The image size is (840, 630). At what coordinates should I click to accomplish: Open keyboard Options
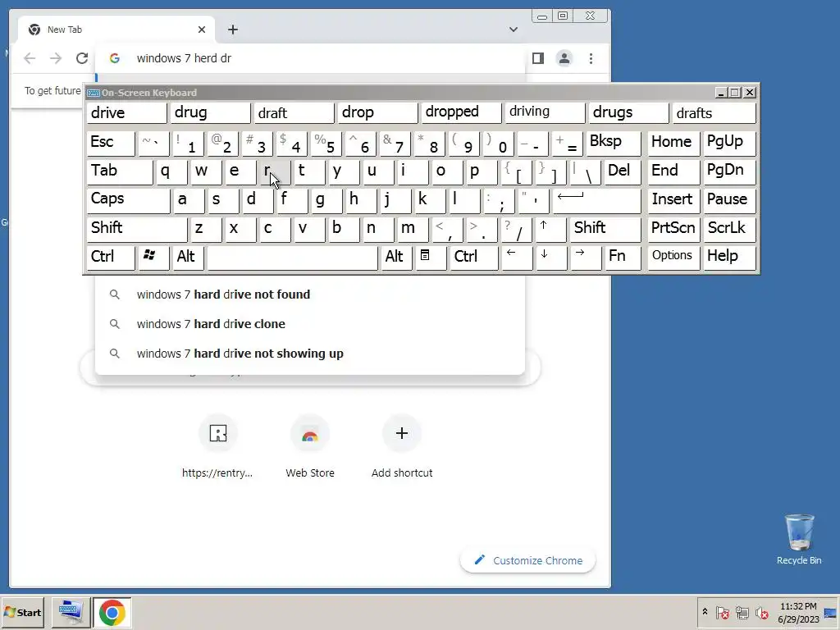click(x=673, y=257)
